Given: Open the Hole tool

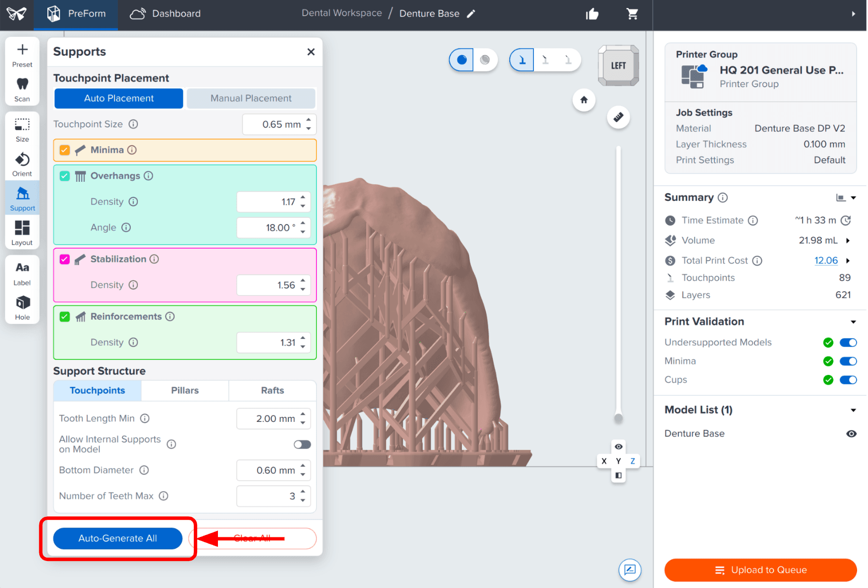Looking at the screenshot, I should (22, 308).
